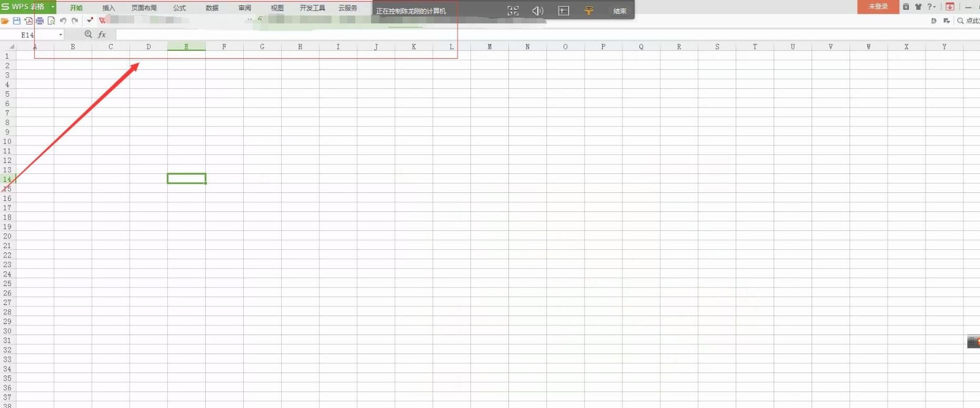Click the window layout icon in remote bar
Viewport: 980px width, 408px height.
pyautogui.click(x=563, y=10)
